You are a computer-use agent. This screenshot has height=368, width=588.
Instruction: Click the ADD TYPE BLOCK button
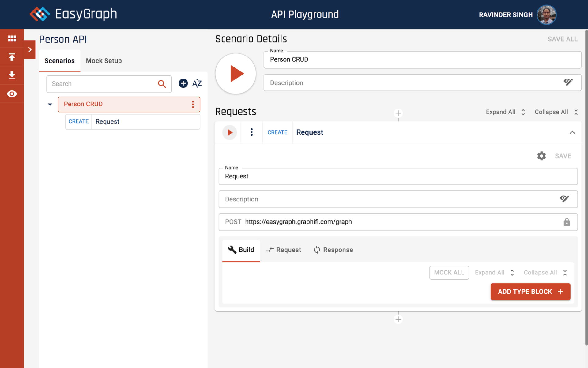tap(530, 292)
